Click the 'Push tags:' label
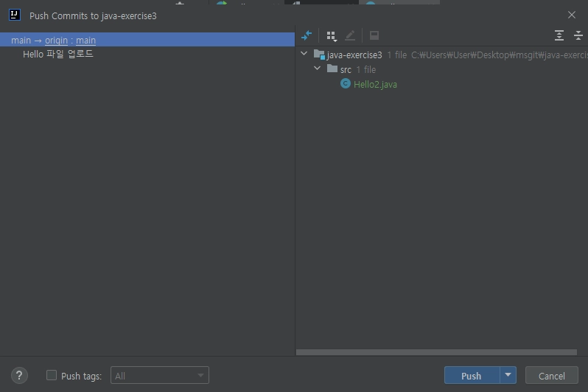 [x=81, y=376]
